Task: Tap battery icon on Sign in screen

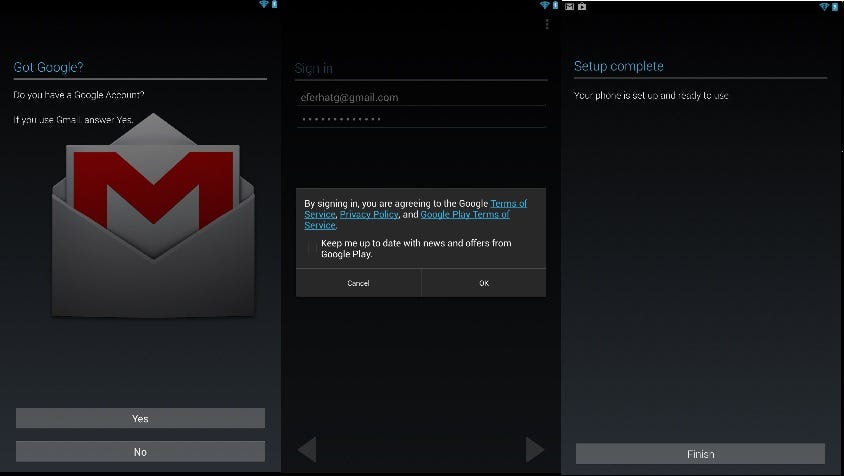Action: tap(555, 5)
